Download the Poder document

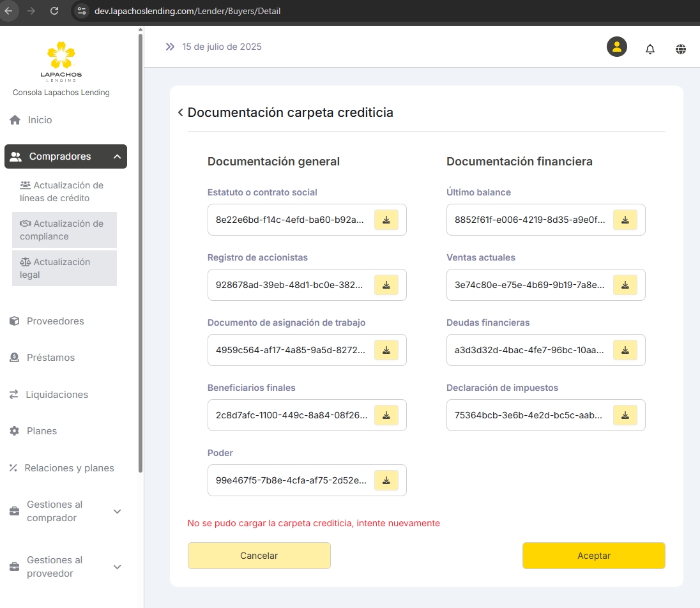click(x=386, y=480)
